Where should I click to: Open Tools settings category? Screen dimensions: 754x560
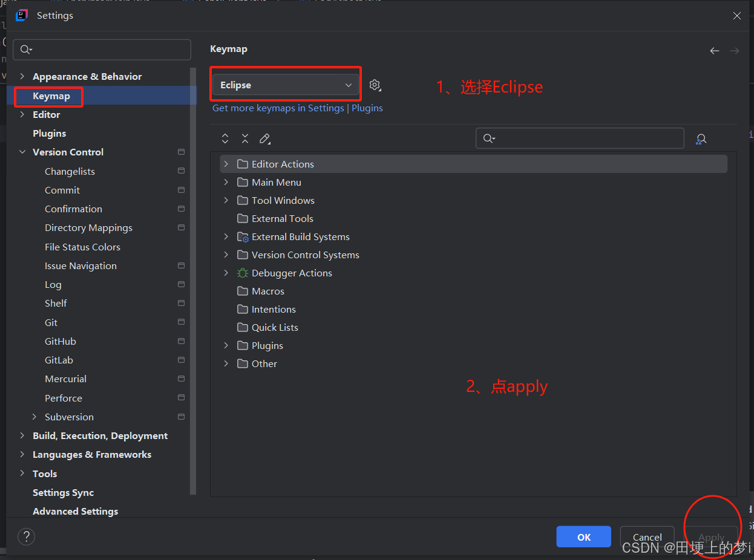[45, 474]
